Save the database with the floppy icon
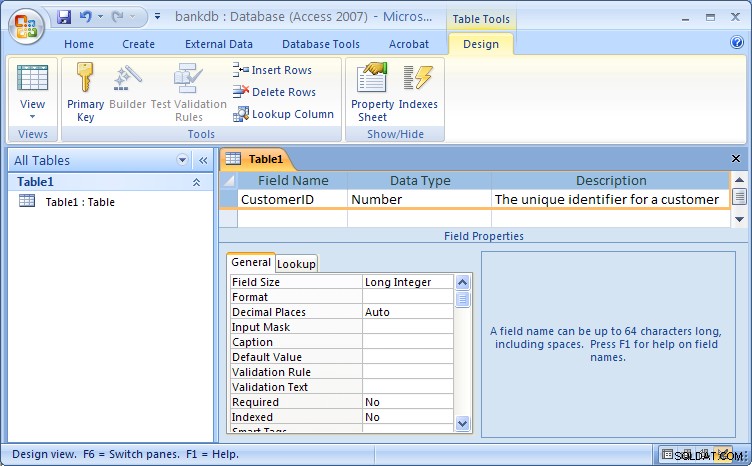The image size is (752, 466). pos(64,17)
